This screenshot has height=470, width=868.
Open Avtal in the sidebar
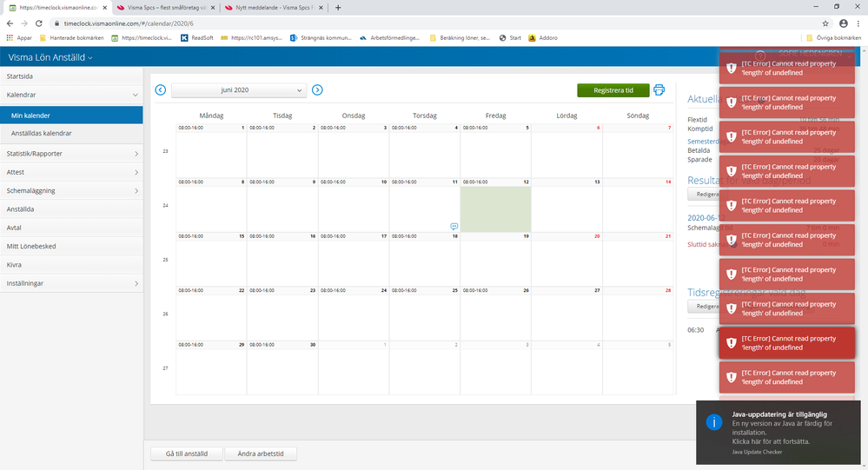pos(71,228)
